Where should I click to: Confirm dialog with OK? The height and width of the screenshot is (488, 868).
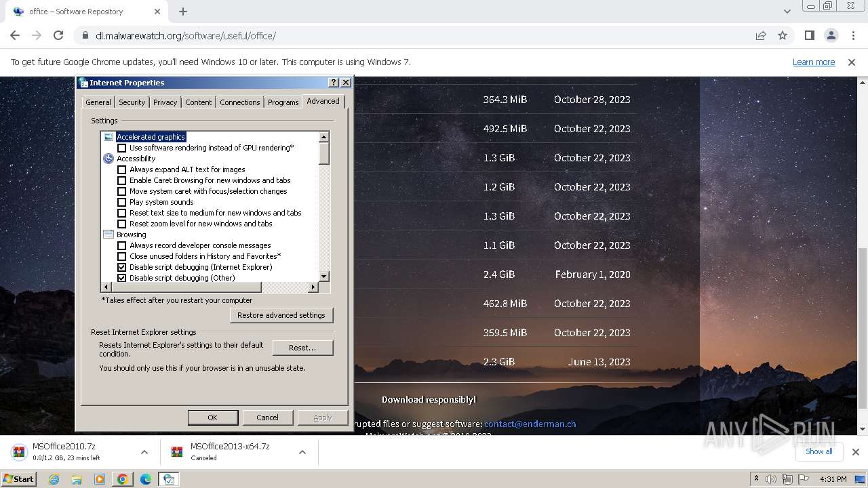[212, 418]
